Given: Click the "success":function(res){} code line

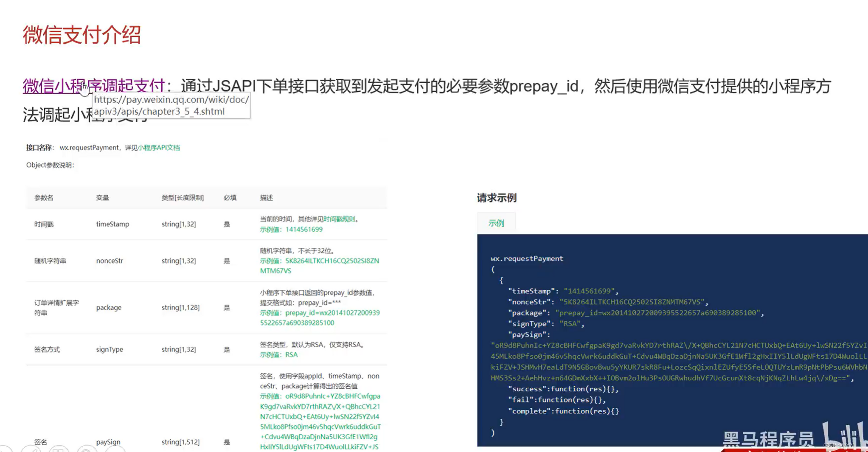Looking at the screenshot, I should coord(563,389).
